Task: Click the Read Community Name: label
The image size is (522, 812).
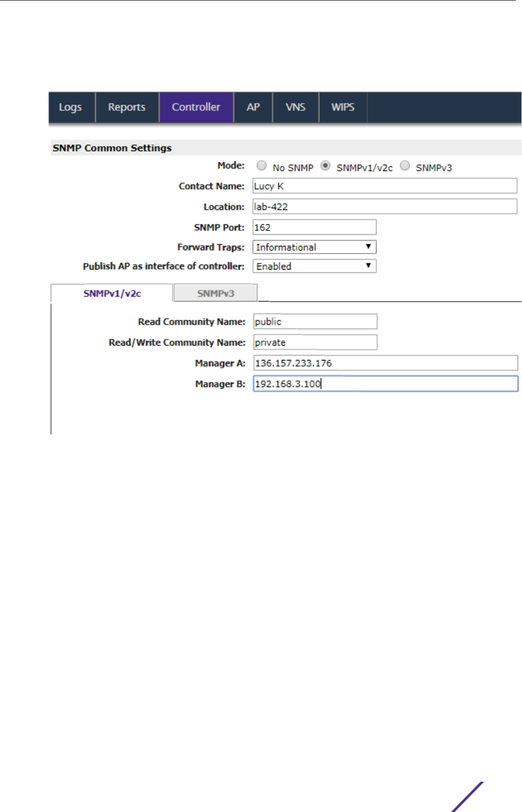Action: tap(191, 321)
